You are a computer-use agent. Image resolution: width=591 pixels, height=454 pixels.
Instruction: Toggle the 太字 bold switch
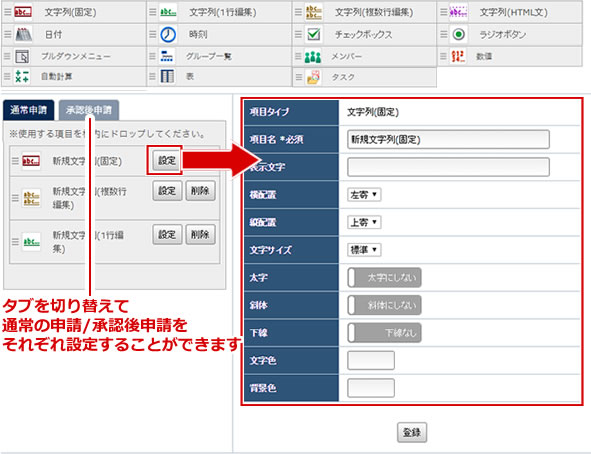384,277
